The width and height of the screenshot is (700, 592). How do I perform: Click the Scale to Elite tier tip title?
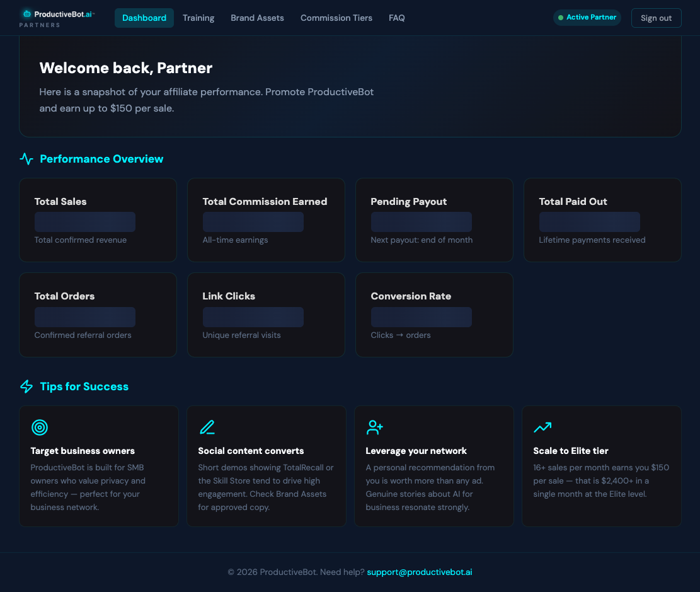point(571,451)
